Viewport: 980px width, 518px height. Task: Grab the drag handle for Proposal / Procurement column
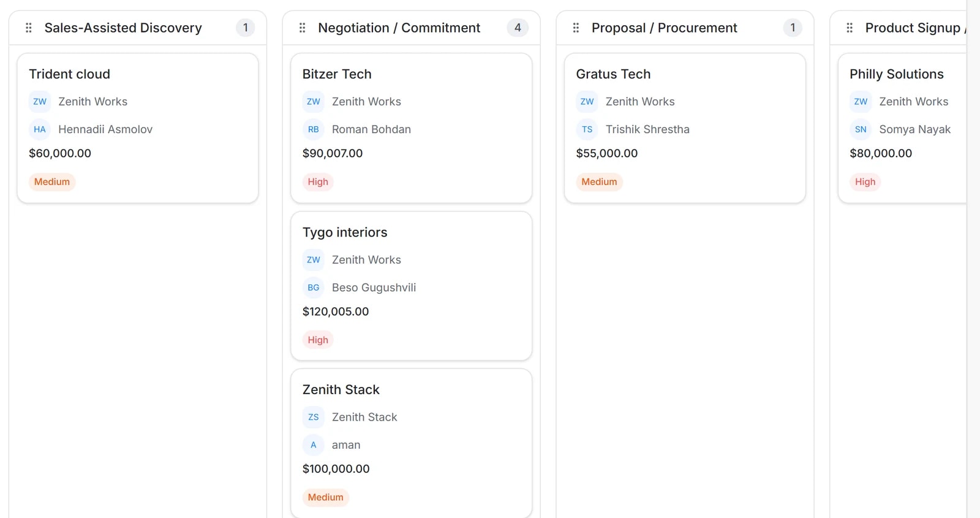click(576, 28)
